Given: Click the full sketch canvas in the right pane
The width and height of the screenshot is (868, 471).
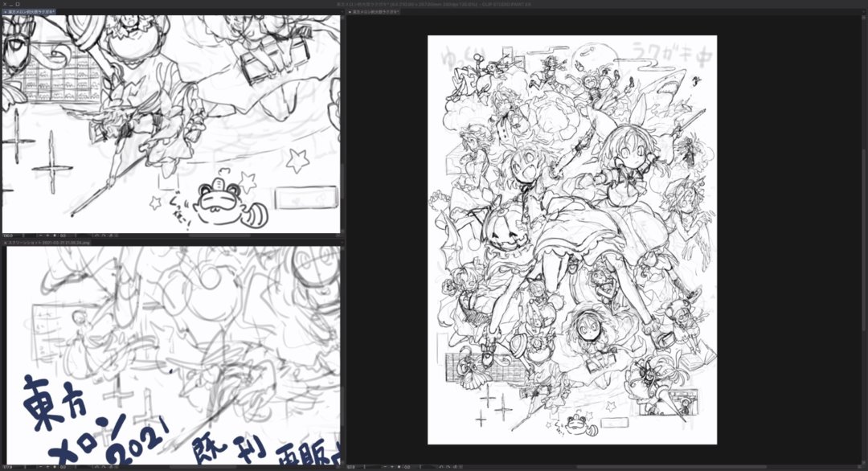Looking at the screenshot, I should pyautogui.click(x=572, y=240).
